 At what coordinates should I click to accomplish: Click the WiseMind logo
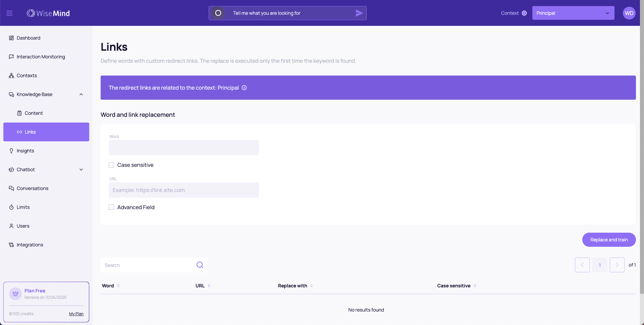coord(48,13)
